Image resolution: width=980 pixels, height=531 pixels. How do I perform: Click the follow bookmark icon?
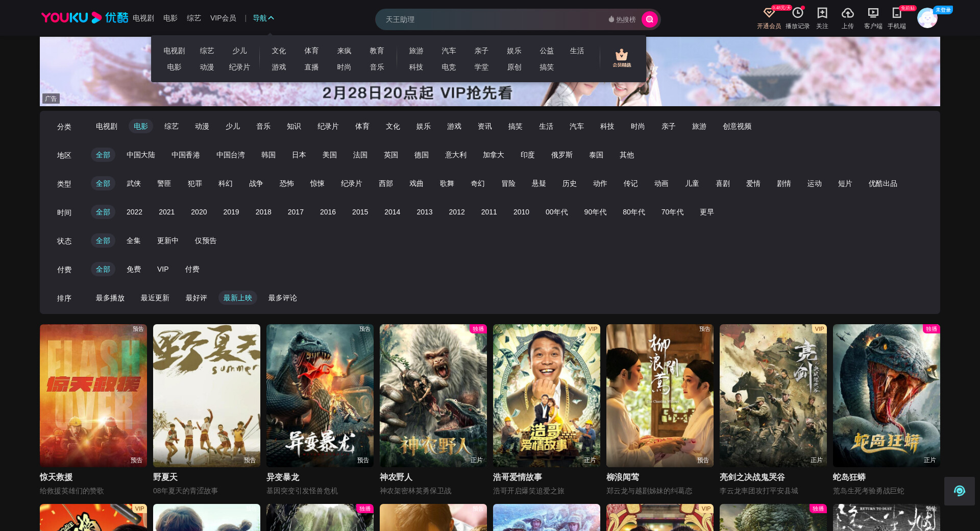(822, 13)
